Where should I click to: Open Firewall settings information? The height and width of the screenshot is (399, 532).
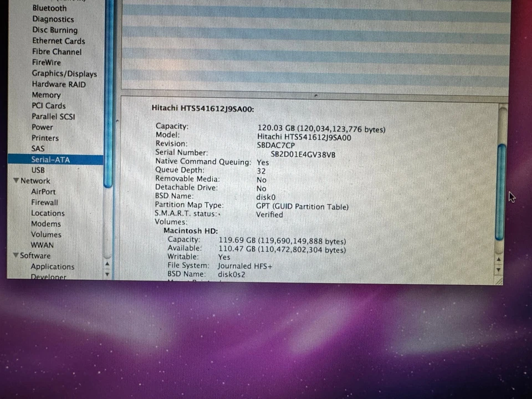pos(44,202)
